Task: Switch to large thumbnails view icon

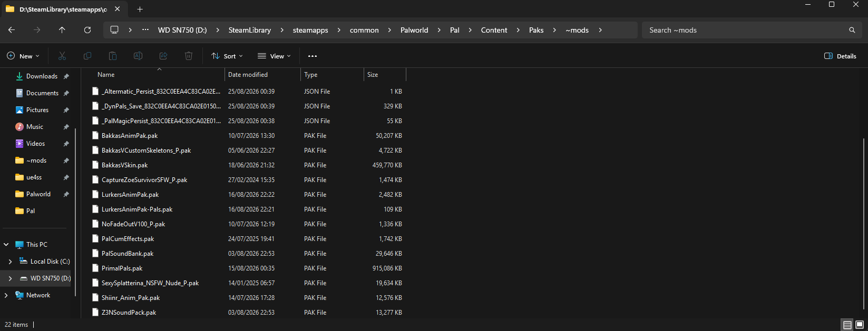Action: pos(860,325)
